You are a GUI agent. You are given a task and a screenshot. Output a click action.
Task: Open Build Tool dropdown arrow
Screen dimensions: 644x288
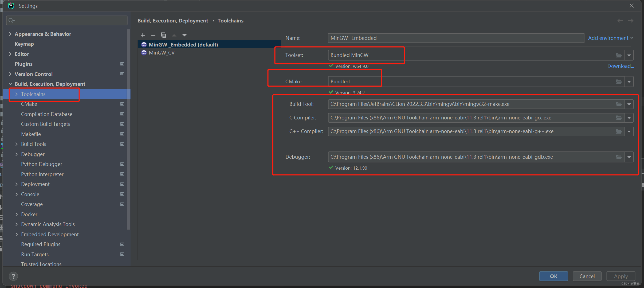click(x=629, y=104)
